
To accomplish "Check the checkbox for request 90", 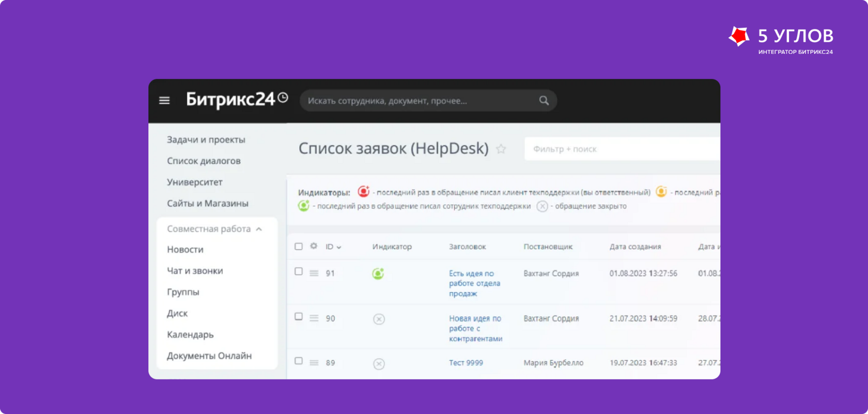I will point(299,316).
